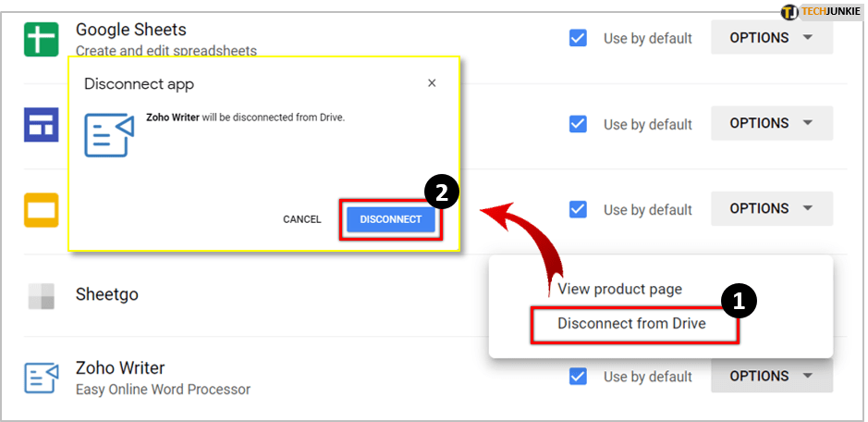Disable Use by default for Zoho Writer
Screen dimensions: 868x422
(x=579, y=377)
